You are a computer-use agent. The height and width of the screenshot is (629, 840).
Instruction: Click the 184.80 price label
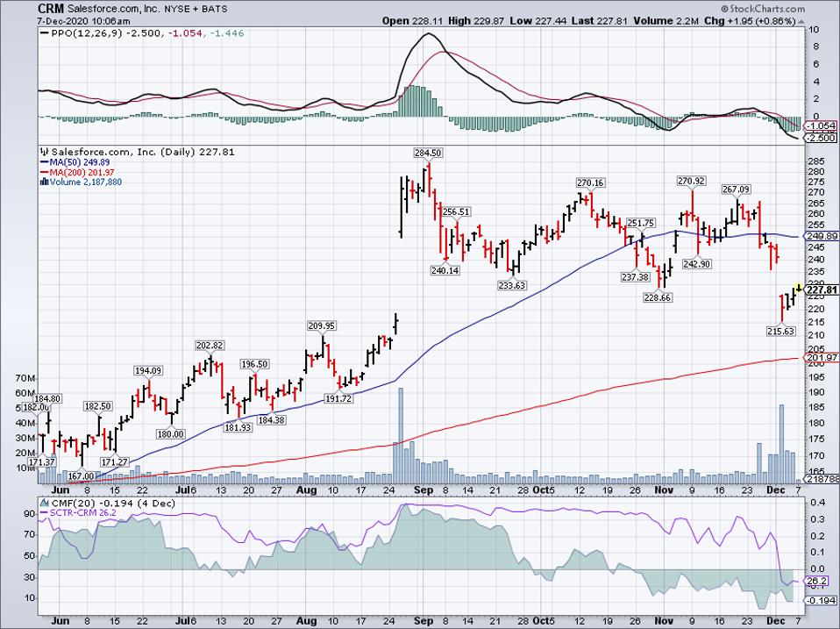pyautogui.click(x=47, y=399)
